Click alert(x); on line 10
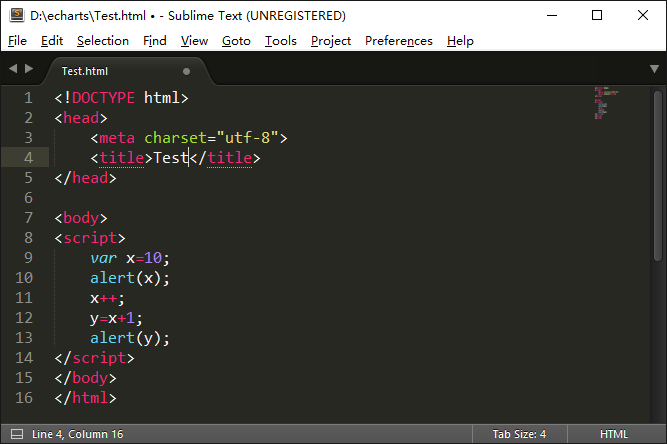 point(130,278)
